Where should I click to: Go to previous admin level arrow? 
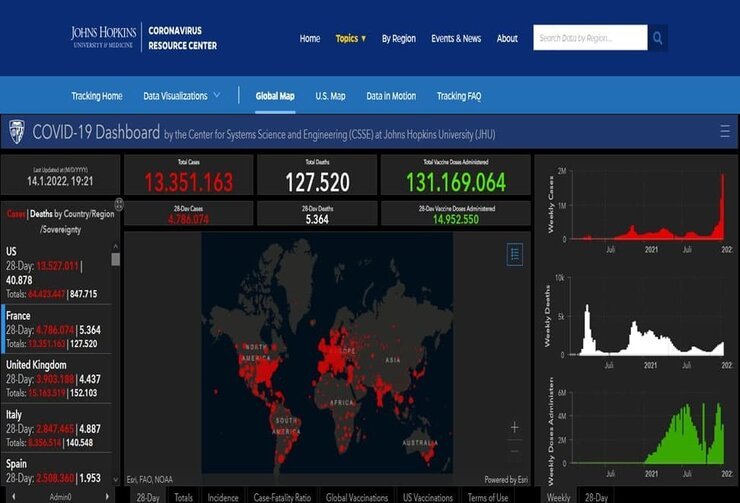(x=14, y=496)
